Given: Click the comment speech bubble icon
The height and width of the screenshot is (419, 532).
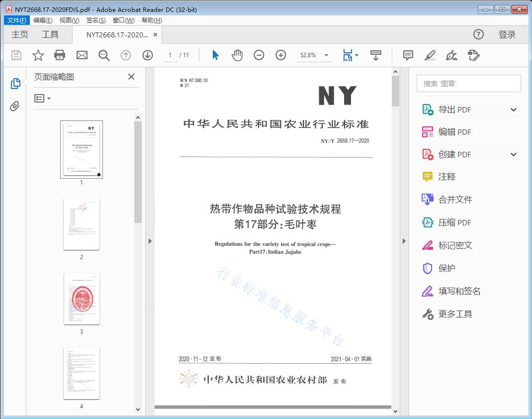Looking at the screenshot, I should point(408,55).
